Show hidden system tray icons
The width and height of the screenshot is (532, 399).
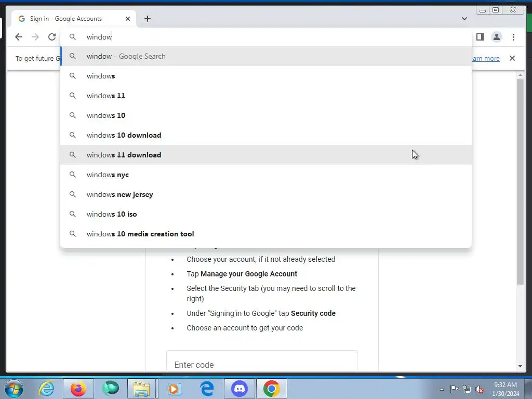point(442,389)
